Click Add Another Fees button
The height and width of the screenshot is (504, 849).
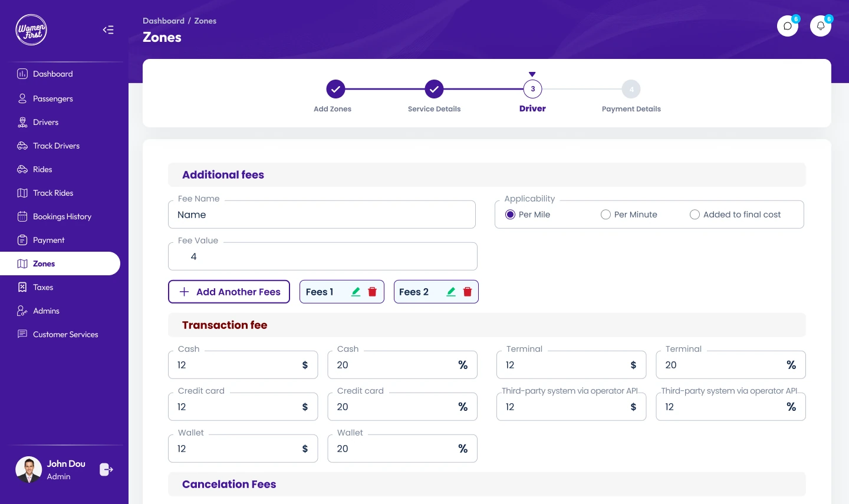point(229,292)
